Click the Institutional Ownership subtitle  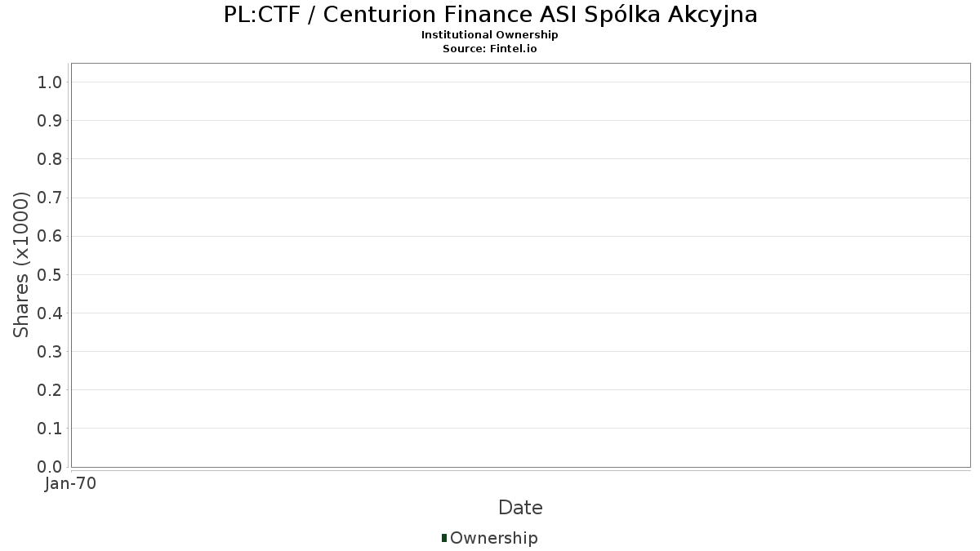click(x=490, y=35)
